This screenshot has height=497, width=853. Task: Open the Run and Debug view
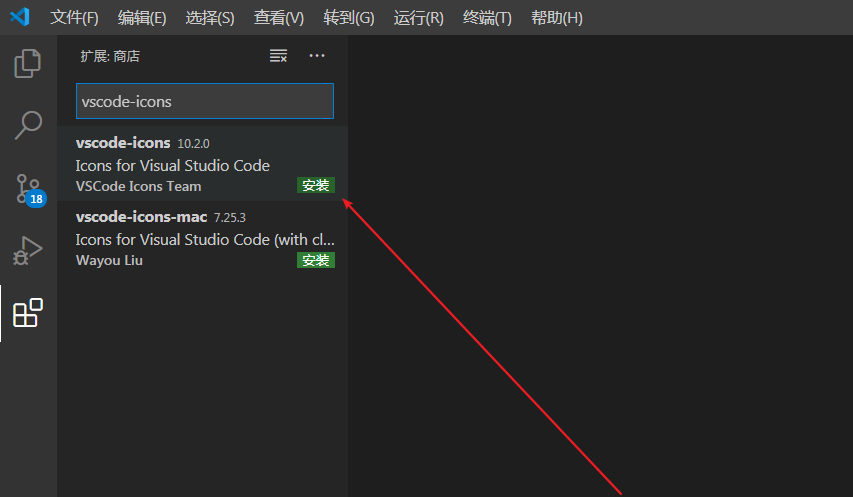[x=28, y=251]
